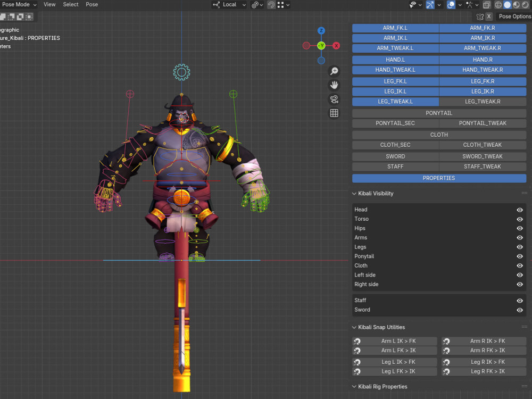Click the negative Z axis circle
The height and width of the screenshot is (399, 532).
coord(321,61)
